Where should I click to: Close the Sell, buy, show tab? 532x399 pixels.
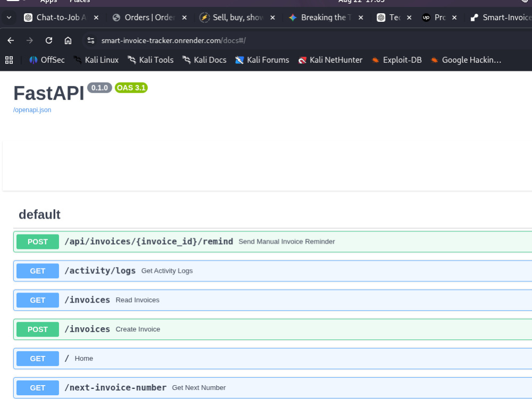point(272,18)
